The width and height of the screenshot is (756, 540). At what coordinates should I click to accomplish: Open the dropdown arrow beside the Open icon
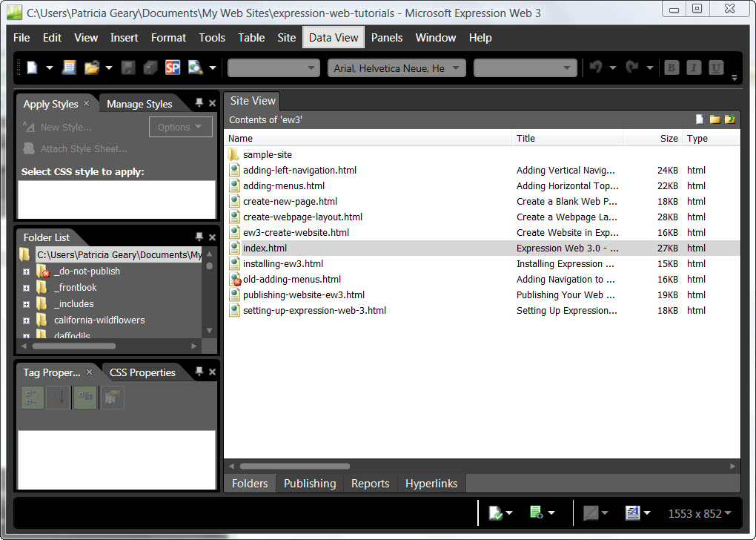pos(109,68)
